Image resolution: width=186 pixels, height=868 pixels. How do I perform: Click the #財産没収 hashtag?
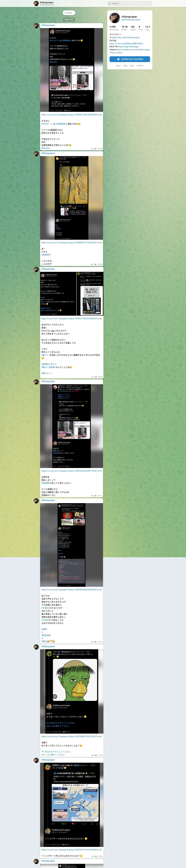pos(46,635)
